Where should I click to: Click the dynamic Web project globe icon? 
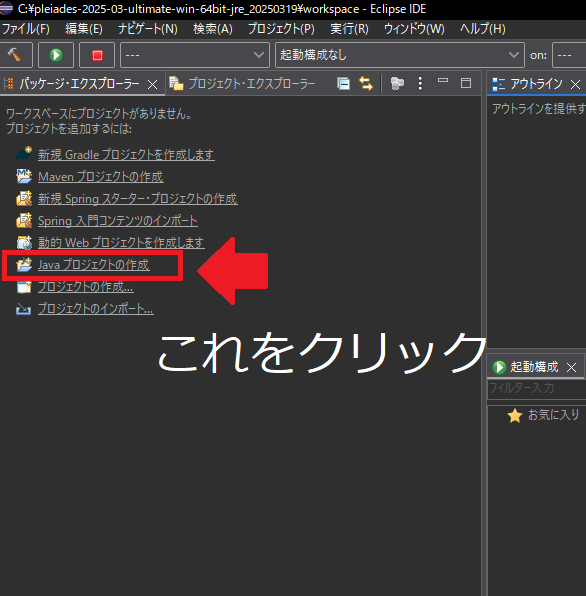click(x=24, y=242)
